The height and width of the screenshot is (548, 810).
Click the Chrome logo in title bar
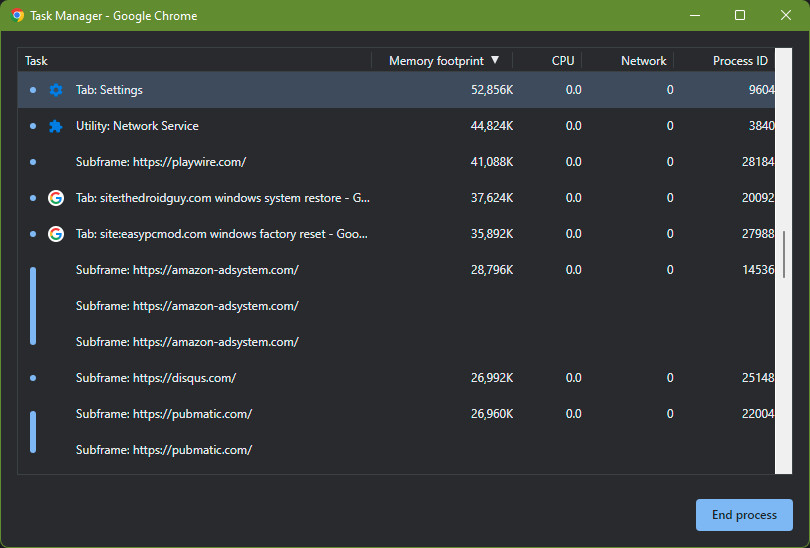(x=17, y=15)
